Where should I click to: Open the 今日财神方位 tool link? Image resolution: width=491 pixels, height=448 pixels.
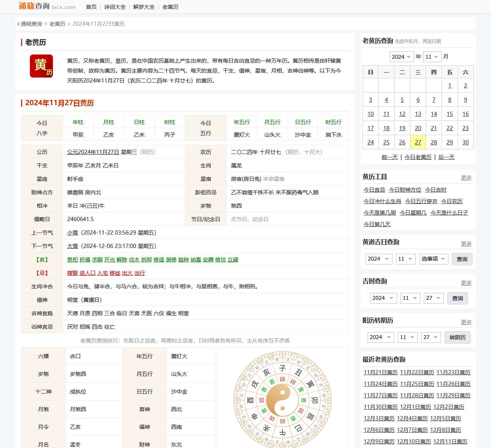(405, 190)
